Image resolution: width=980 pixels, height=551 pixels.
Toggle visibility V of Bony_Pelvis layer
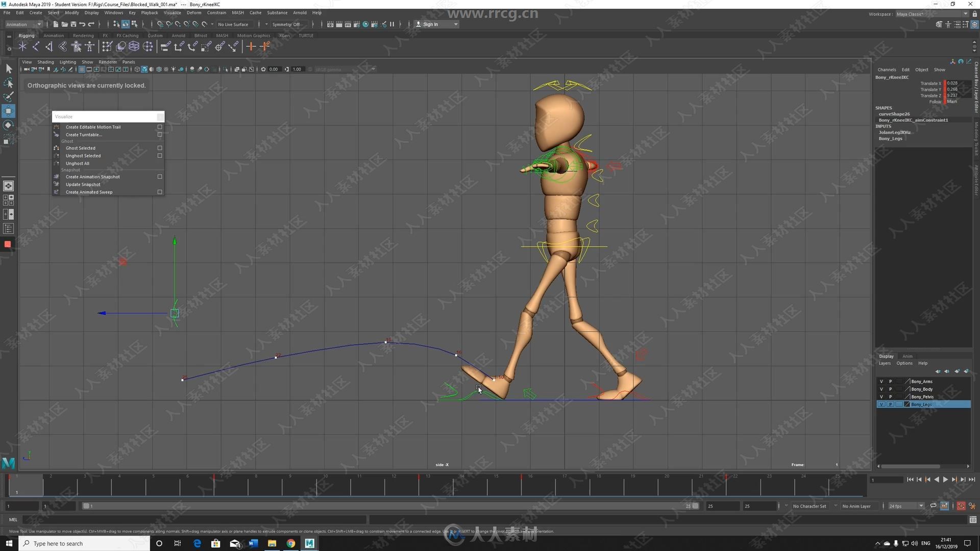coord(881,396)
